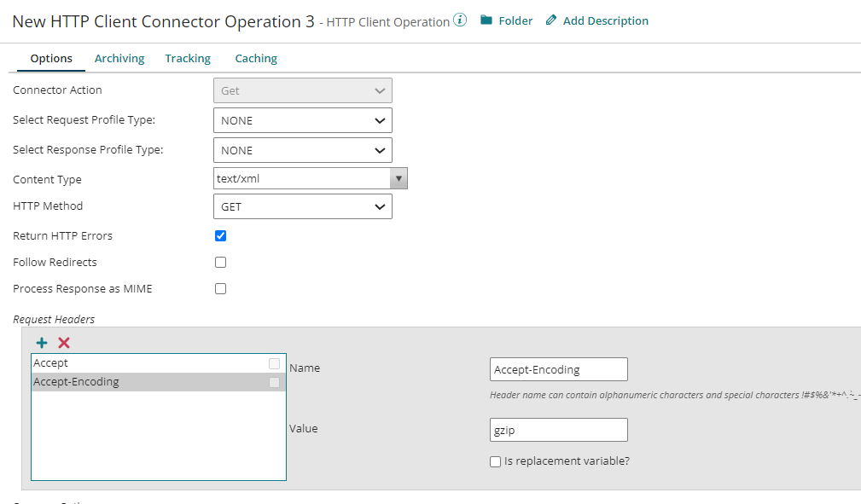Disable the Return HTTP Errors checkbox
The image size is (861, 504).
click(x=220, y=235)
